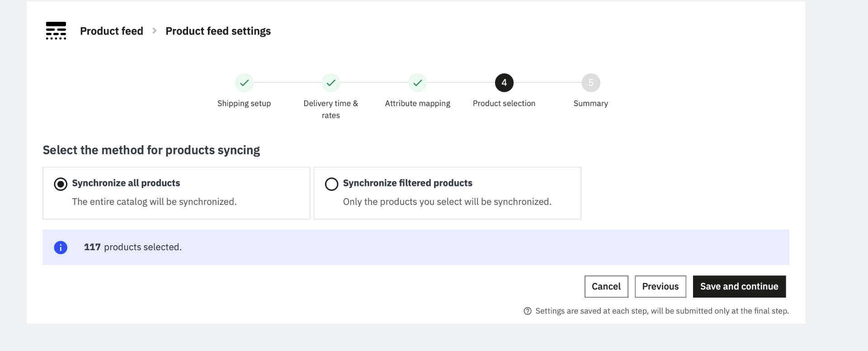Image resolution: width=868 pixels, height=351 pixels.
Task: Click step 5 Summary circle
Action: (x=591, y=83)
